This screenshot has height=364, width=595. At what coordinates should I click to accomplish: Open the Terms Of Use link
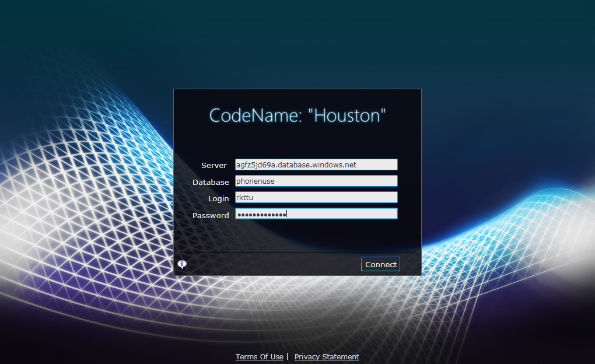tap(259, 356)
